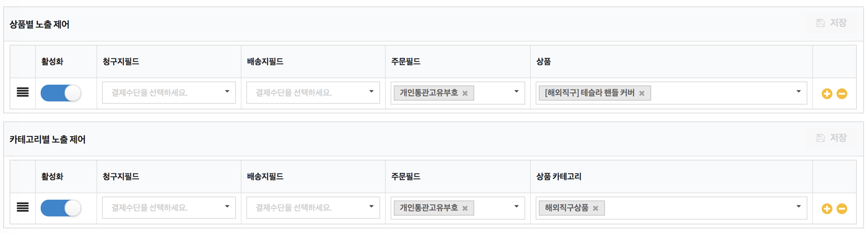Remove the 해외직구상품 category tag
Screen dimensions: 868x234
pyautogui.click(x=595, y=208)
